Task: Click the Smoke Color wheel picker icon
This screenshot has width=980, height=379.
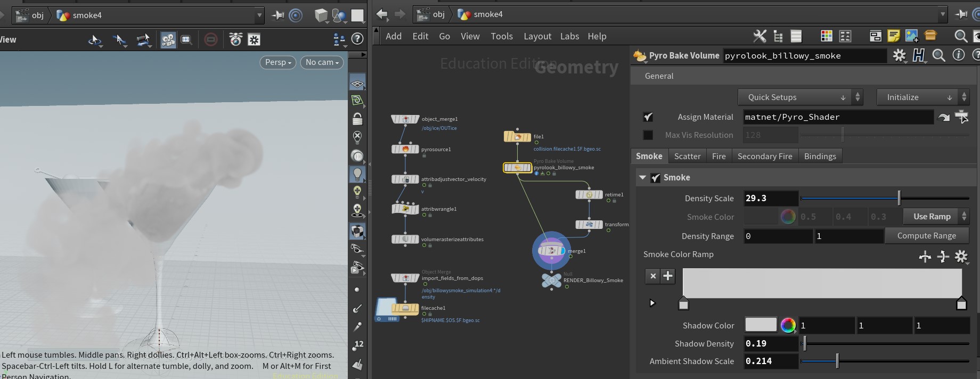Action: (788, 217)
